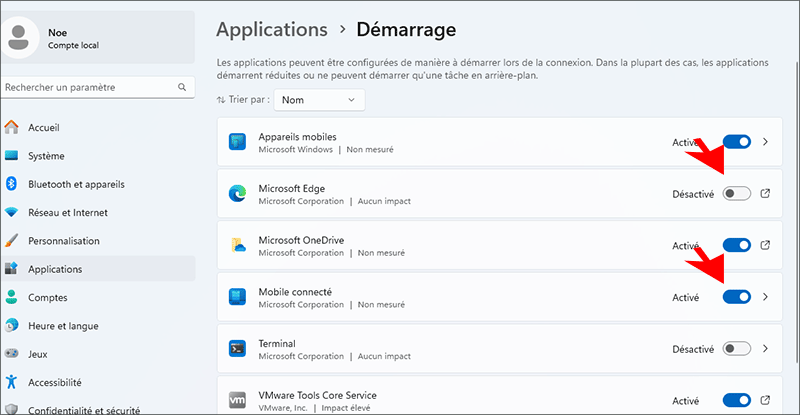Switch off Mobile connecté startup toggle
The height and width of the screenshot is (415, 800).
tap(737, 297)
